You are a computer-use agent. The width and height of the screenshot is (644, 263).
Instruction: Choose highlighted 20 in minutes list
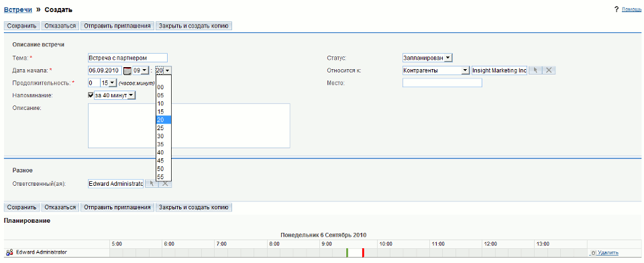pyautogui.click(x=164, y=120)
